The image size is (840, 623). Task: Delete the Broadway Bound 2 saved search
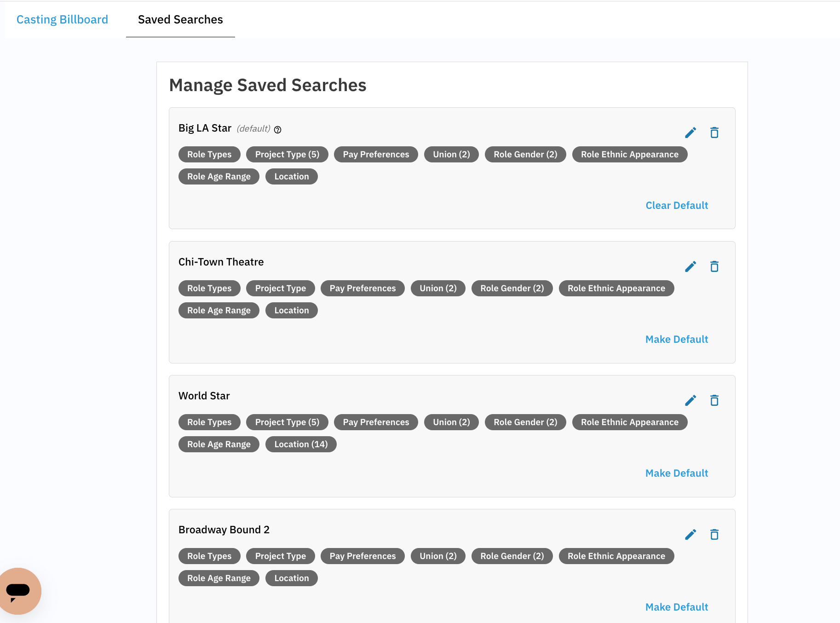pos(714,534)
